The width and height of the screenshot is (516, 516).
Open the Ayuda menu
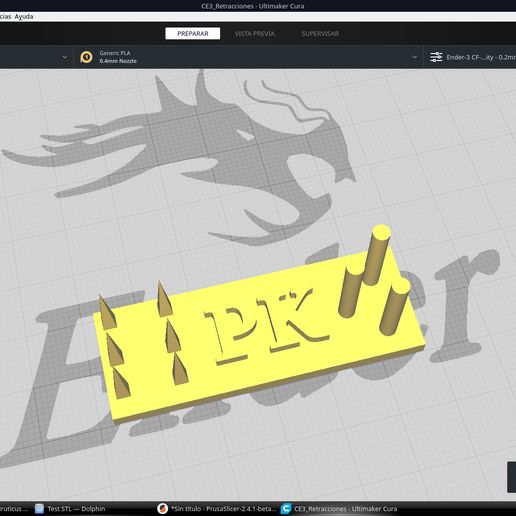[24, 16]
